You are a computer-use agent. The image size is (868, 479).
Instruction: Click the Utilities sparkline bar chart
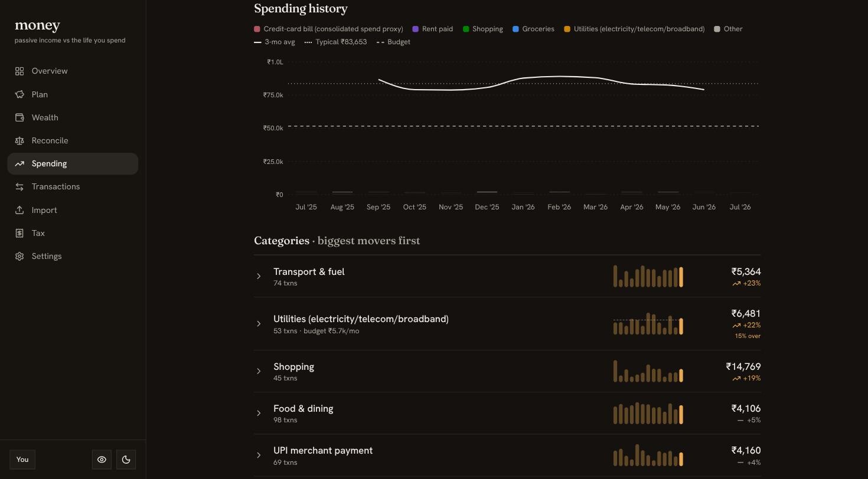[x=648, y=324]
